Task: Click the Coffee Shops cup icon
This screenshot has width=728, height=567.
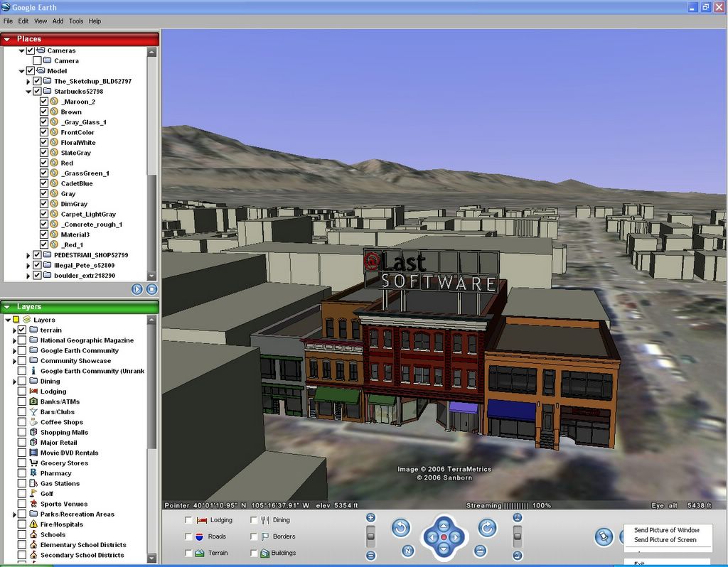Action: pyautogui.click(x=33, y=422)
